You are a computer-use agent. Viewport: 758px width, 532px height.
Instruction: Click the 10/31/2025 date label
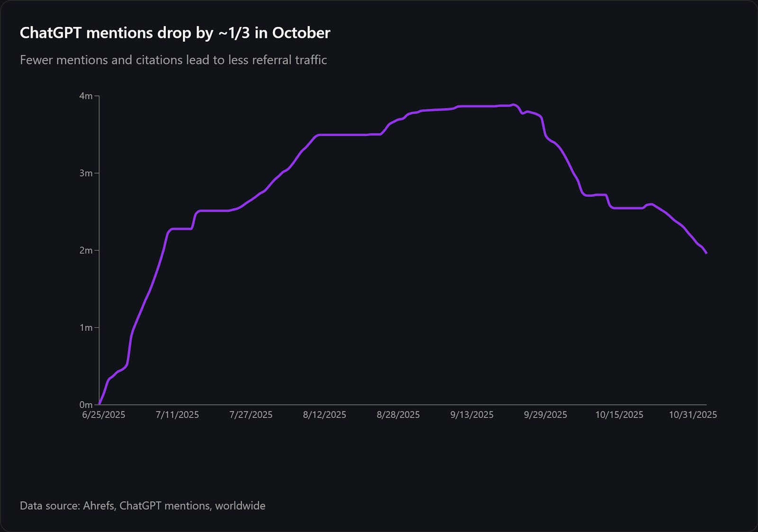(x=693, y=415)
